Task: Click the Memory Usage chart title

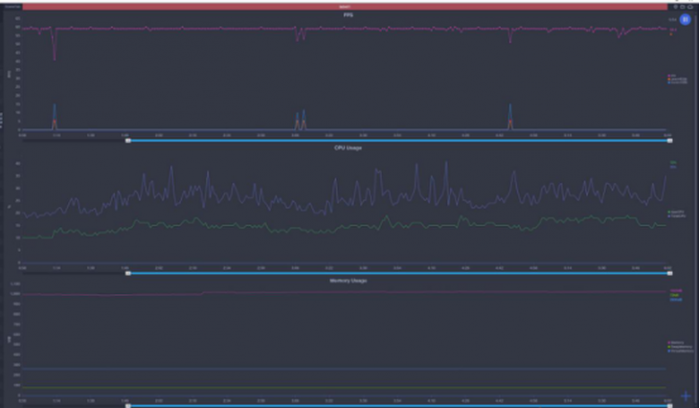Action: [348, 280]
